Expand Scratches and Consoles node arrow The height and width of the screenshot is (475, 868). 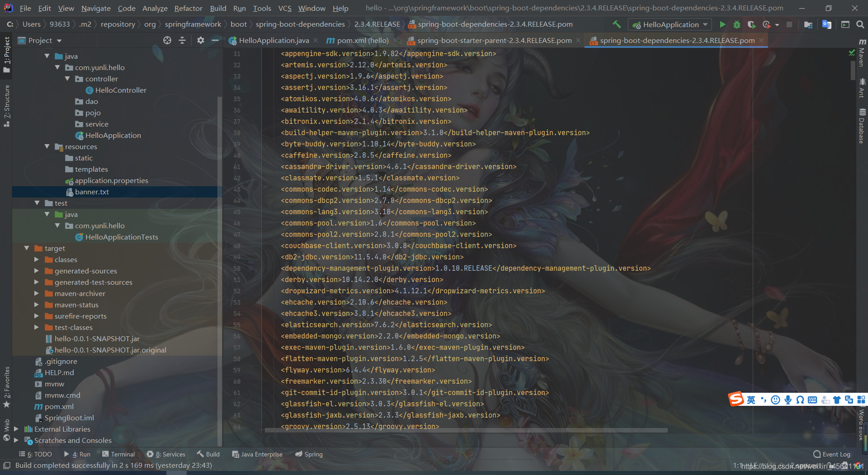coord(16,440)
